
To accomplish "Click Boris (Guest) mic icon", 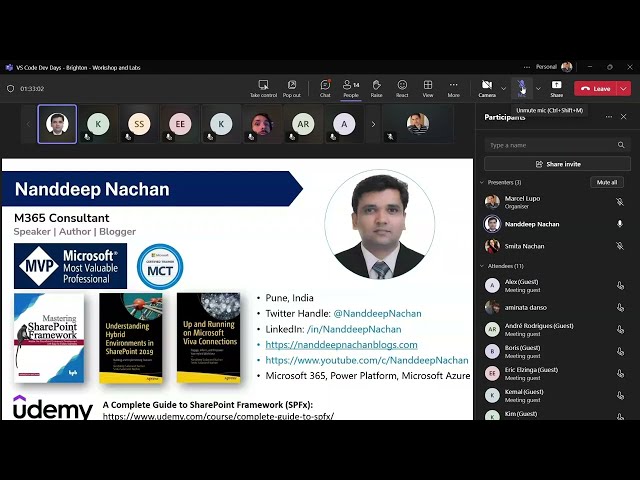I will click(620, 351).
